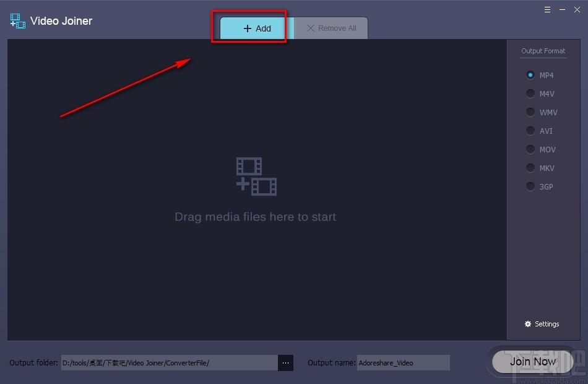588x384 pixels.
Task: Close the Video Joiner window
Action: pyautogui.click(x=577, y=10)
